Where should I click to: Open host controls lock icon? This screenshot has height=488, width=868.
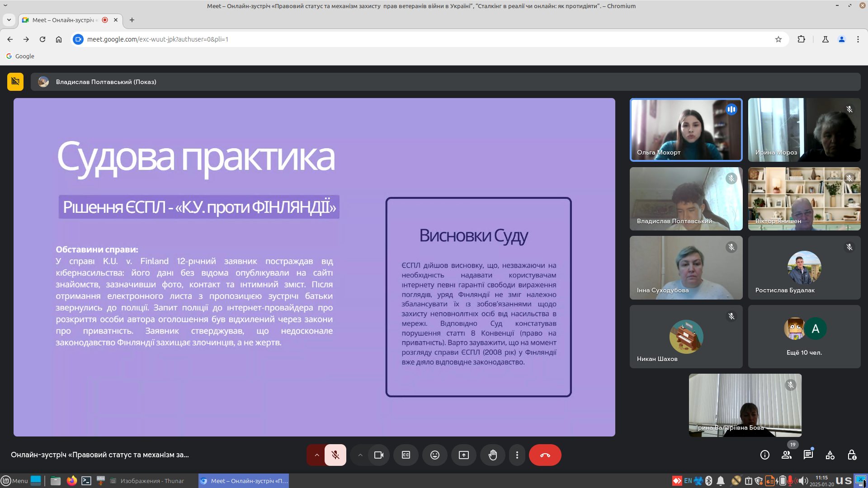(x=852, y=455)
